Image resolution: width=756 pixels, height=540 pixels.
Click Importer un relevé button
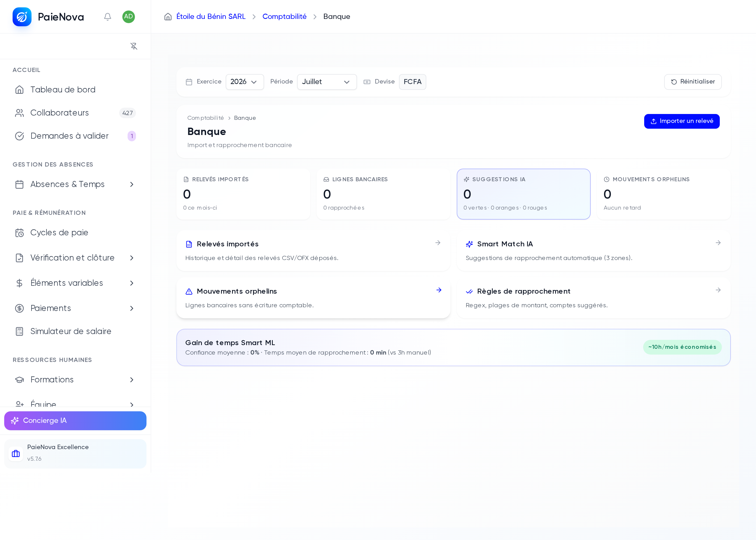click(681, 121)
